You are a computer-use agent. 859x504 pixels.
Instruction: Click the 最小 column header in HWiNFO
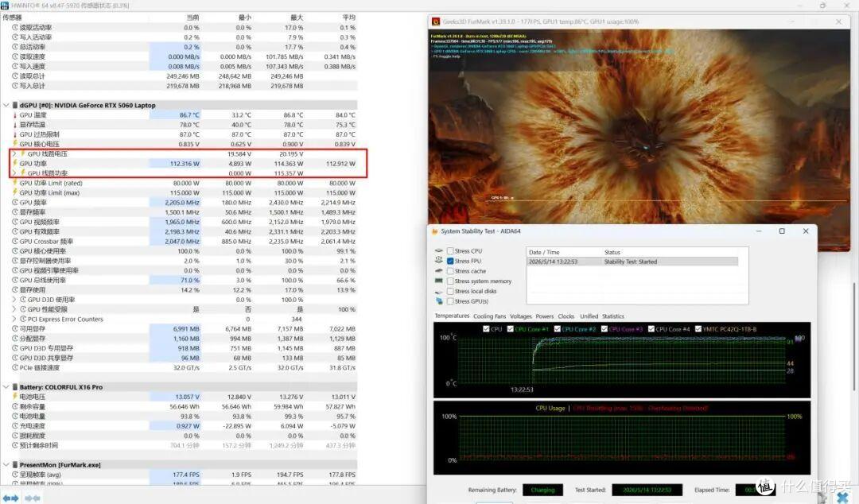point(244,17)
